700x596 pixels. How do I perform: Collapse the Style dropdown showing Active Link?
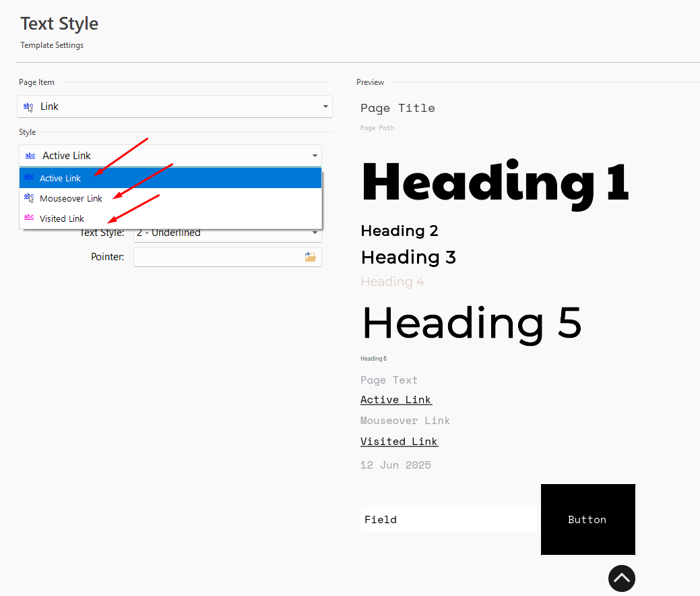coord(170,156)
